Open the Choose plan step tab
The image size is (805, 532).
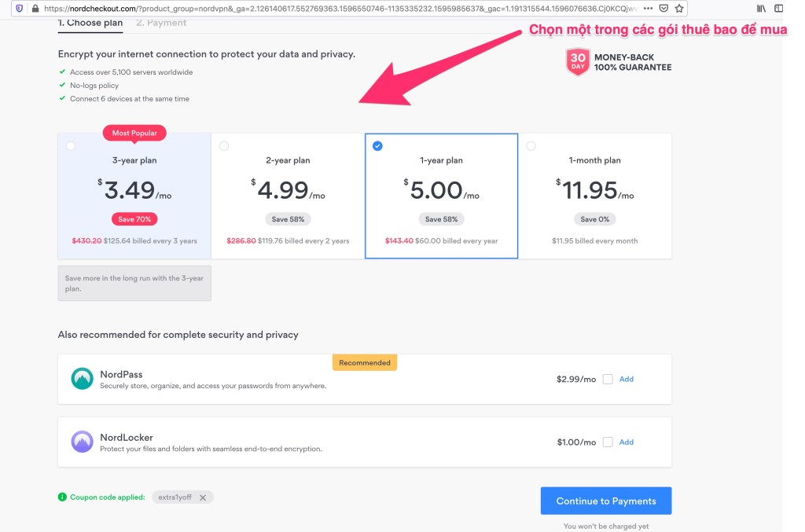pos(90,23)
